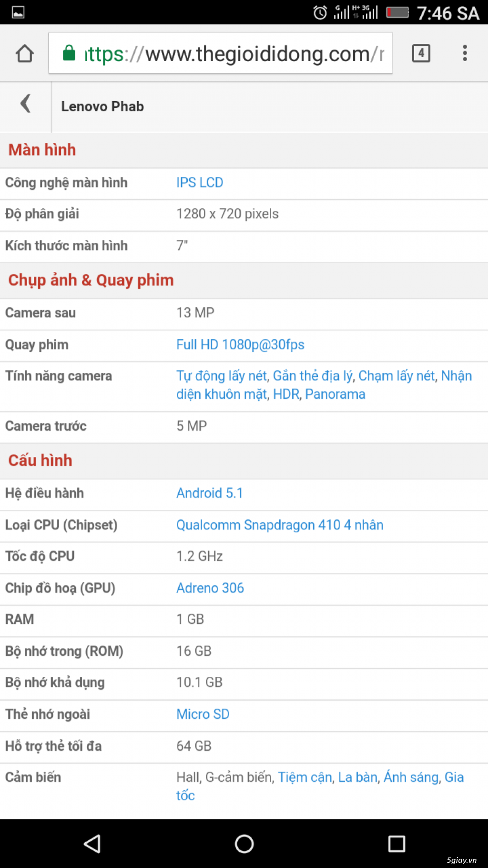Open the Chrome three-dot overflow menu
488x868 pixels.
pyautogui.click(x=465, y=53)
